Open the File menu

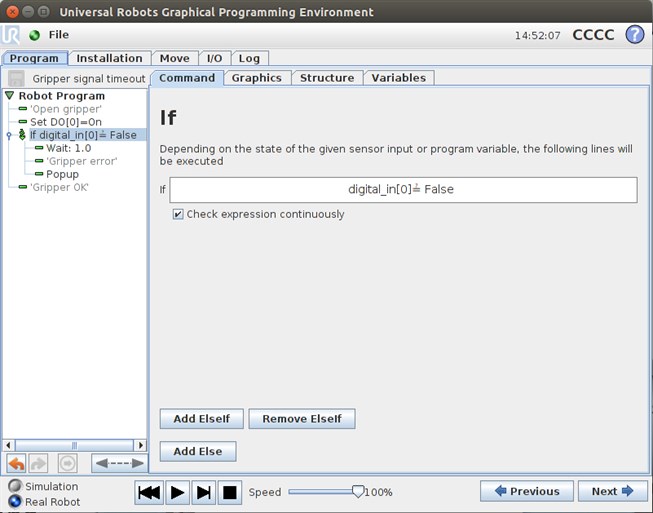tap(59, 35)
